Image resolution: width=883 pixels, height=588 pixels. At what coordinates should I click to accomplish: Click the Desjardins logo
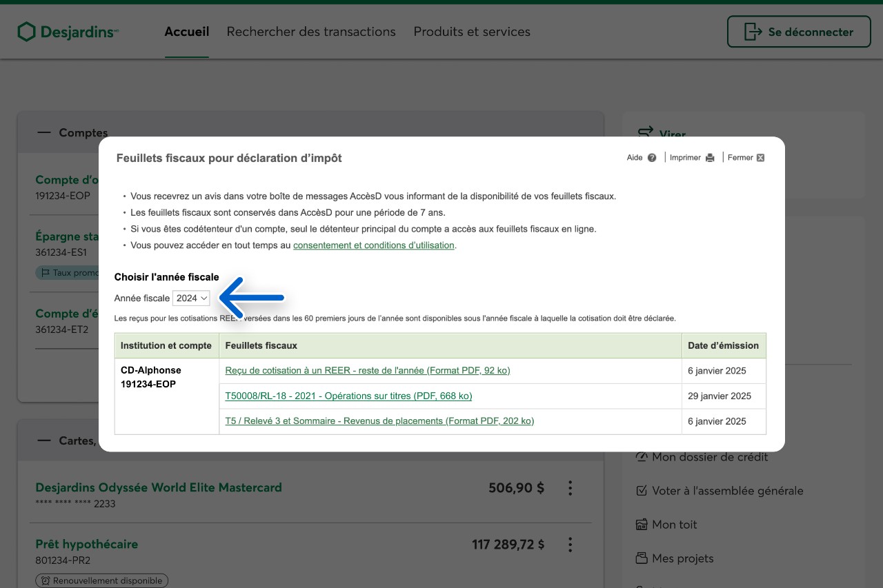point(68,32)
